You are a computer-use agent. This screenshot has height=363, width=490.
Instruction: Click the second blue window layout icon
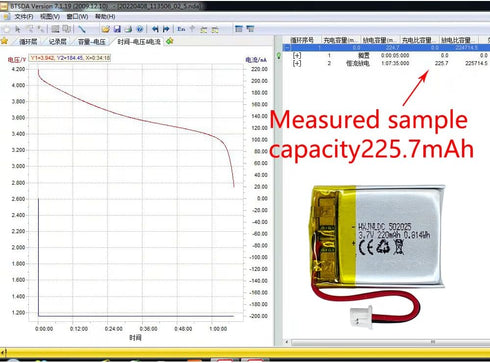click(x=250, y=29)
